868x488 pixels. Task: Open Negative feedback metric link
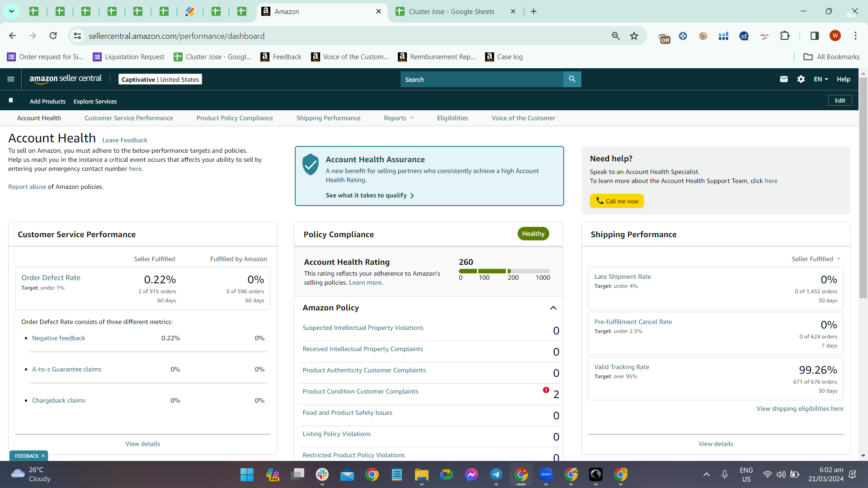click(58, 338)
